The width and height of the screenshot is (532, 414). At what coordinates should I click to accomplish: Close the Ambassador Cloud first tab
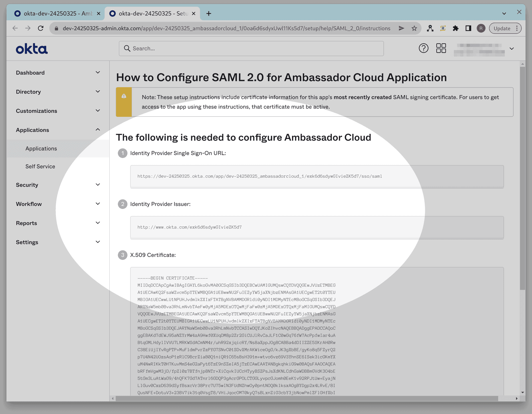[98, 13]
